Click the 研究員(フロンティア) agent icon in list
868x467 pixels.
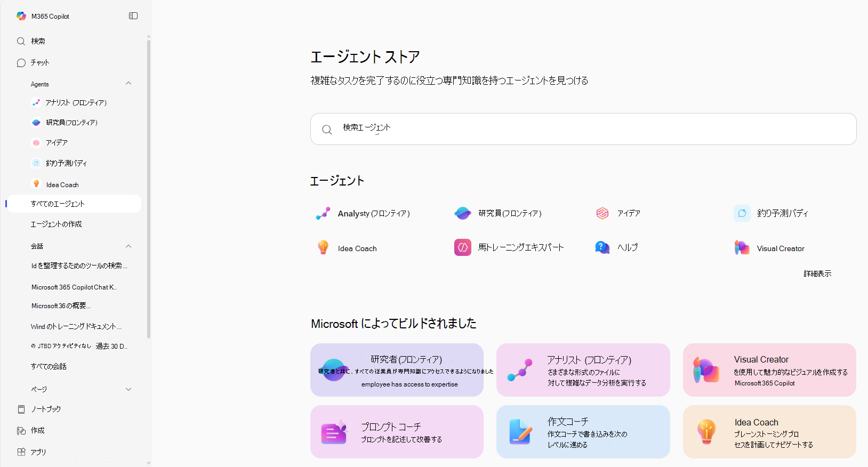463,213
